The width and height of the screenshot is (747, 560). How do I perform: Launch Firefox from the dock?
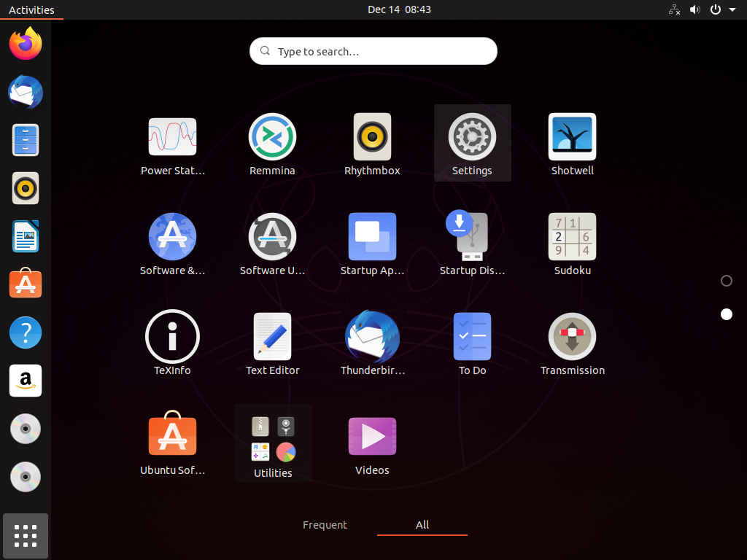[26, 43]
